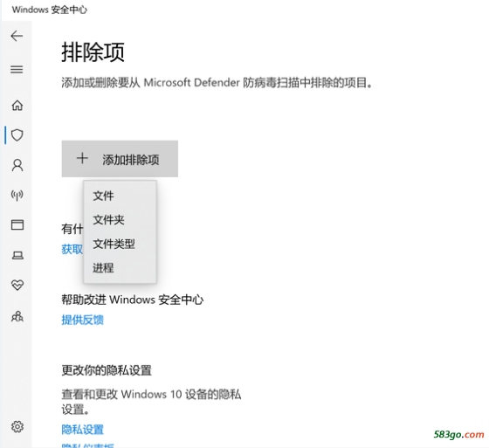The width and height of the screenshot is (489, 448).
Task: Open the 隐私设置 link
Action: (83, 430)
